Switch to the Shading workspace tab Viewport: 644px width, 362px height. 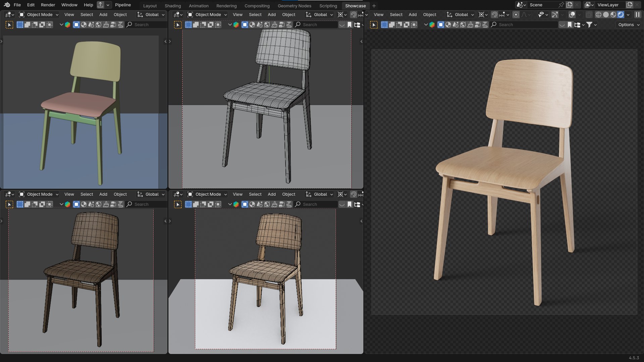172,6
